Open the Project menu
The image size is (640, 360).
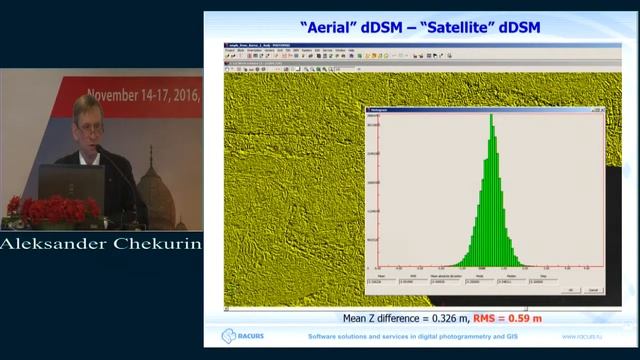230,50
